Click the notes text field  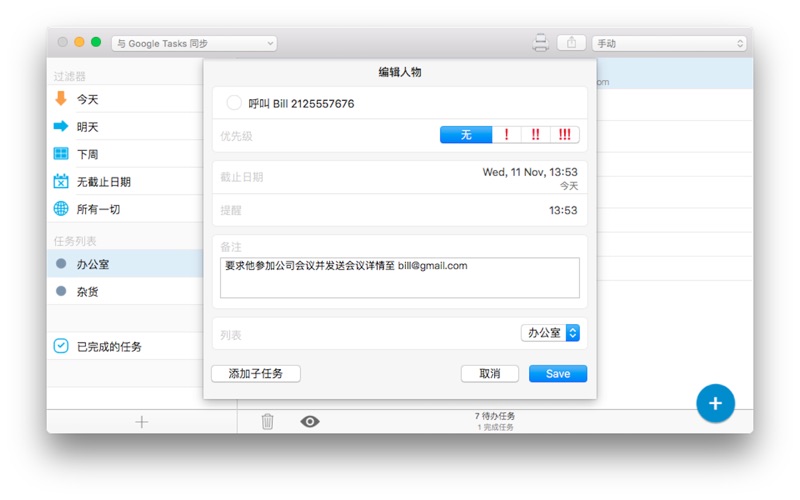(399, 278)
